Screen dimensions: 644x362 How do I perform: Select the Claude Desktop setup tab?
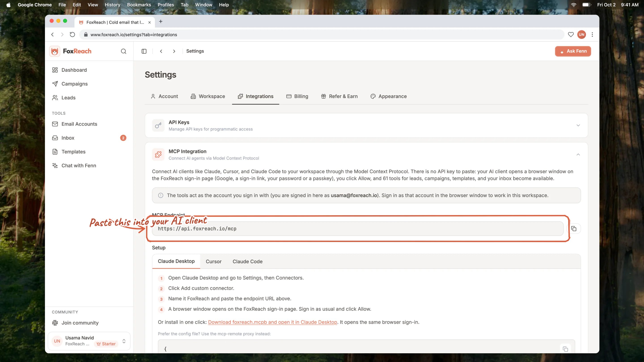coord(176,261)
